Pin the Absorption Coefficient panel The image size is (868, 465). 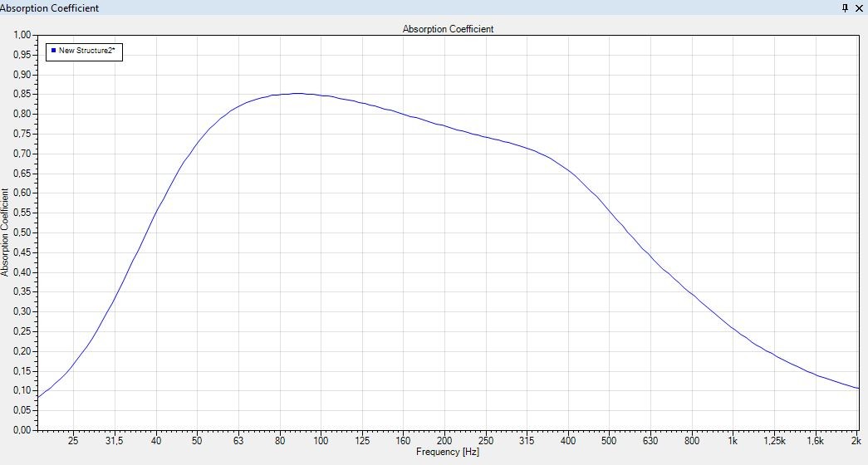(x=846, y=7)
